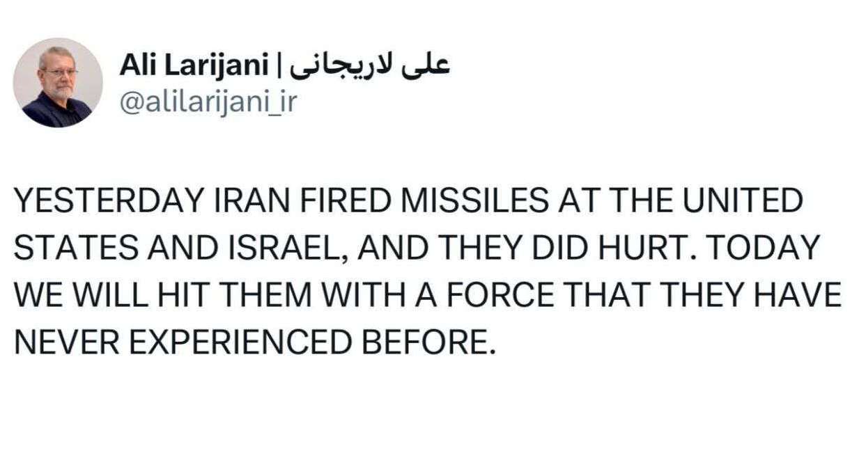Open the Ali Larijani display name

(x=194, y=65)
